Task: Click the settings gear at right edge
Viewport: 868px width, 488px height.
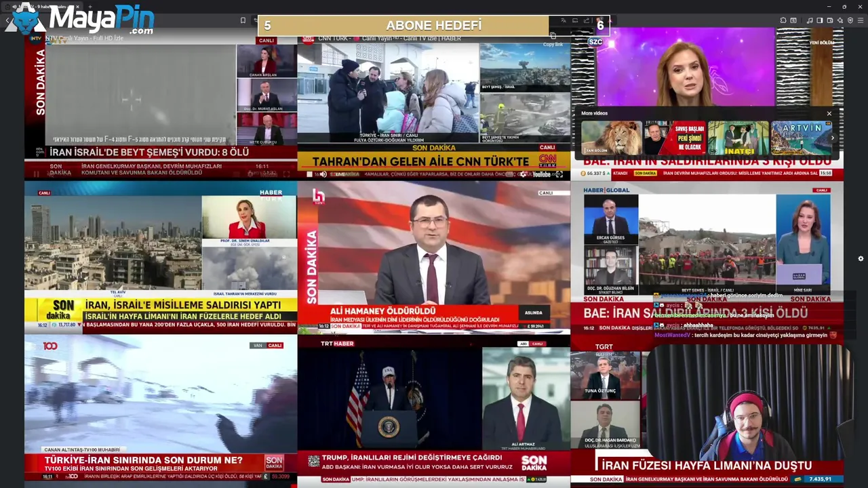Action: point(861,258)
